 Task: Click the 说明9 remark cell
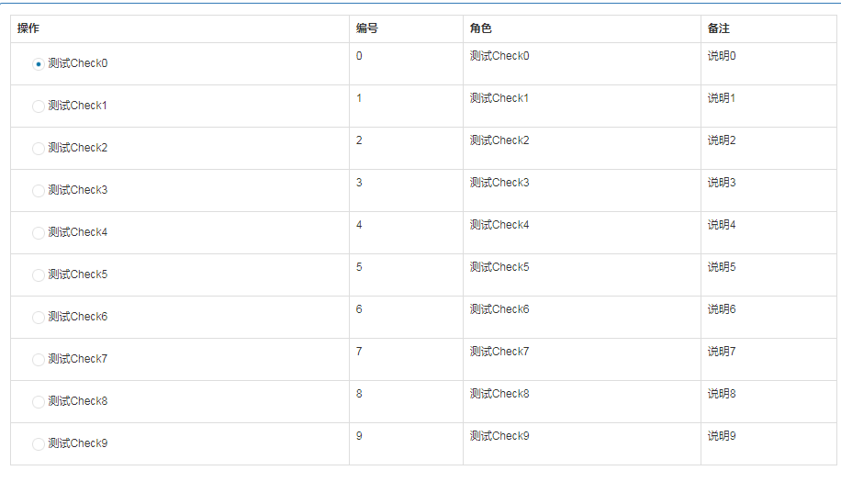click(768, 444)
